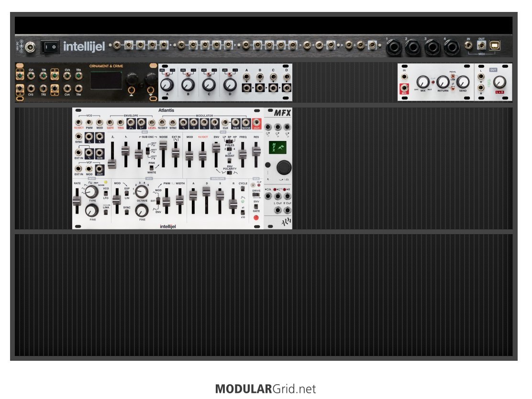This screenshot has width=532, height=399.
Task: Click the envelope A attack fader
Action: tap(193, 196)
